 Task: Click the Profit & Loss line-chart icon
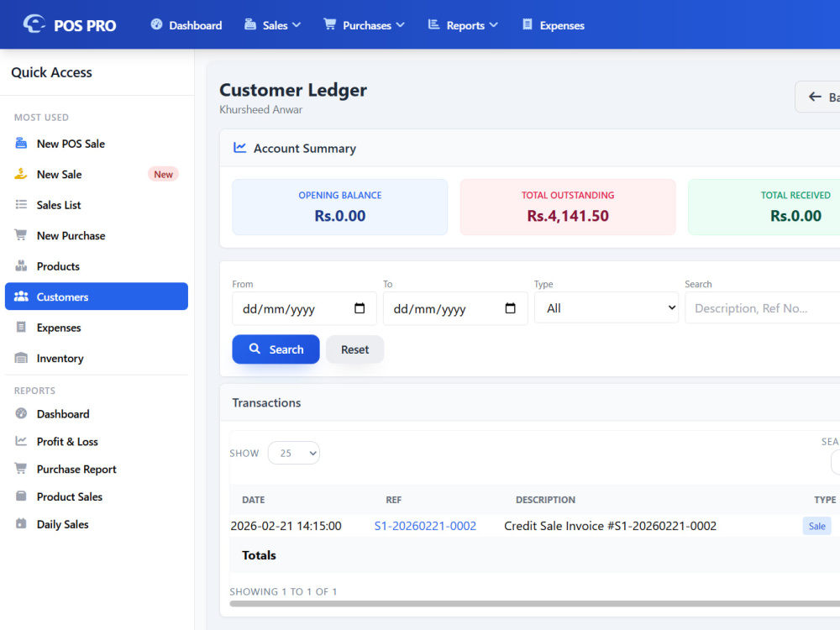[x=21, y=441]
